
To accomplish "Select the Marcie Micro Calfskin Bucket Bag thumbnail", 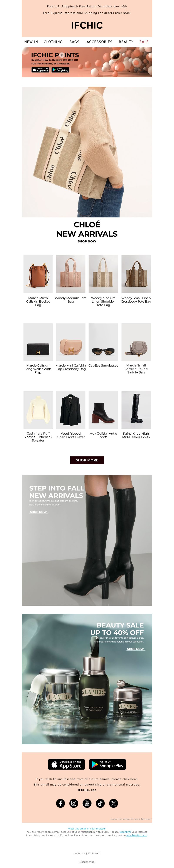I will click(x=38, y=274).
